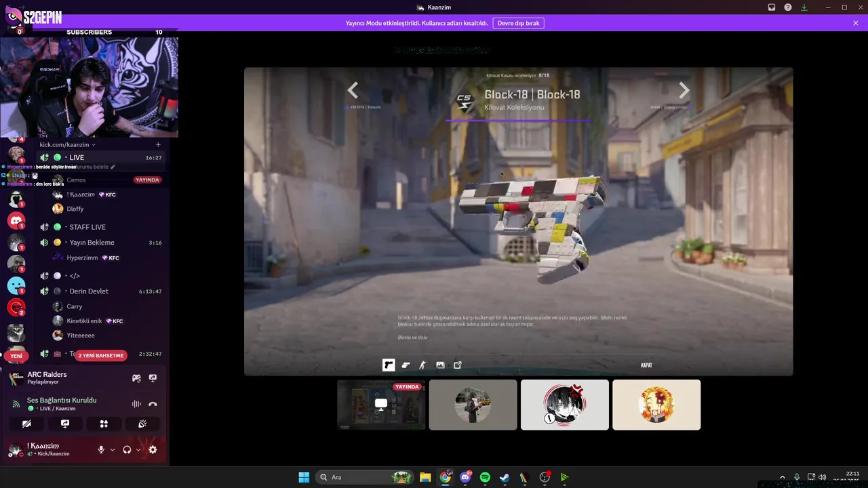Select ! Kaanzim in LIVE channel list
Viewport: 868px width, 488px height.
click(107, 195)
